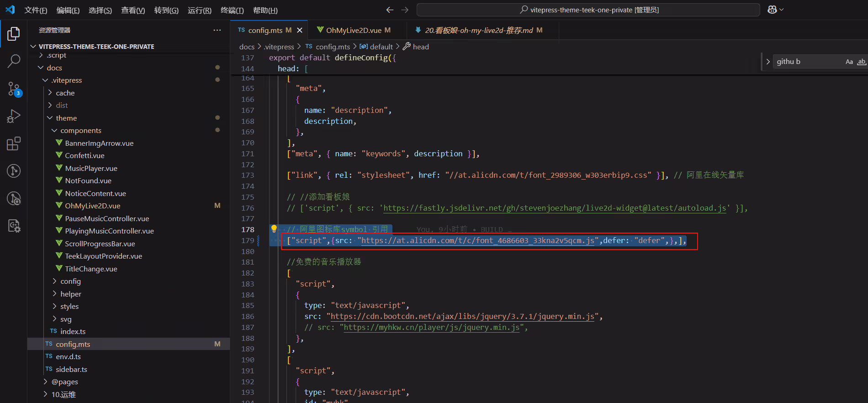Close the config.mts editor tab
Screen dimensions: 868x403
[300, 30]
